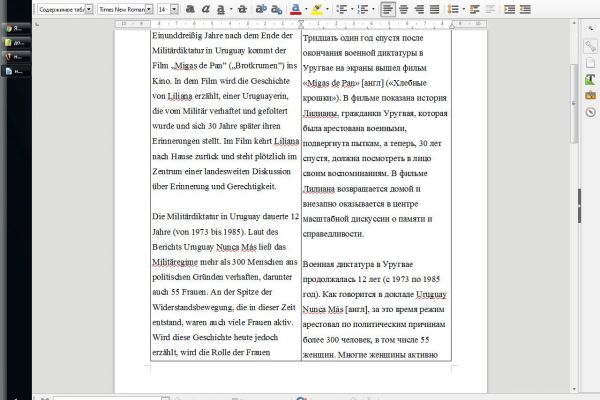Viewport: 600px width, 400px height.
Task: Open the paragraph style dropdown
Action: coord(89,9)
